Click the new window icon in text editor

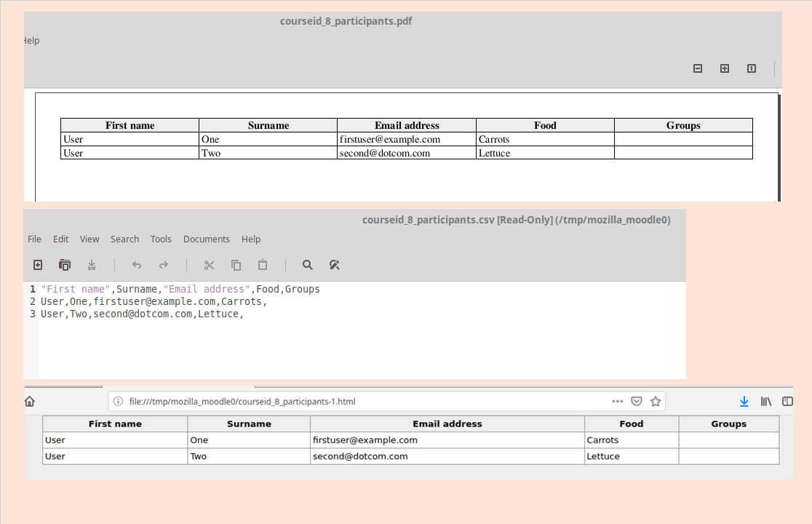65,265
